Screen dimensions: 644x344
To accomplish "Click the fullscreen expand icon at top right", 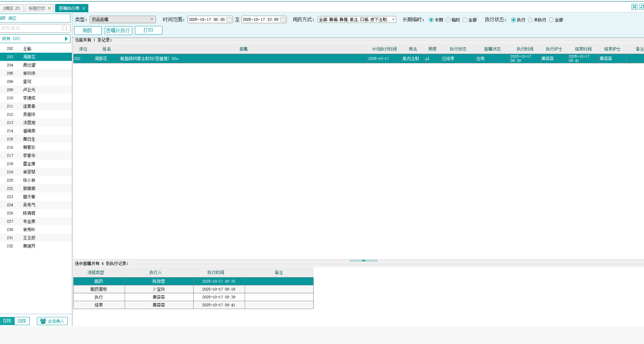I will [634, 7].
